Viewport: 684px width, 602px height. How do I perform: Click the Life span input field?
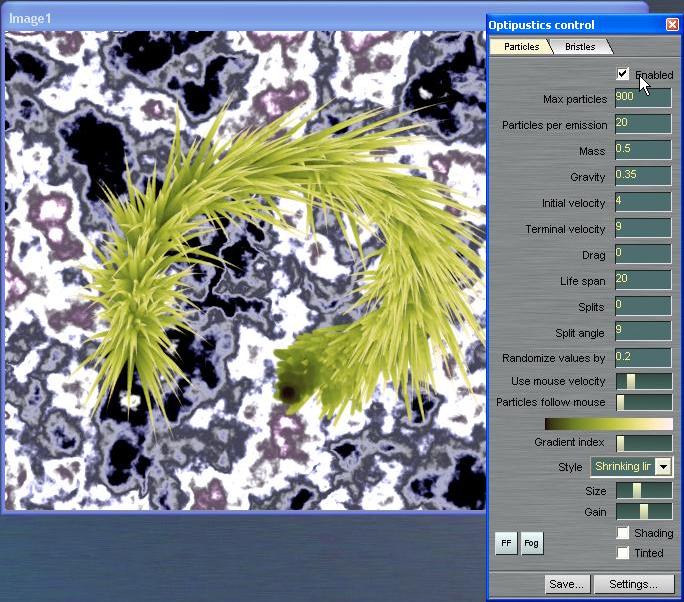click(642, 281)
